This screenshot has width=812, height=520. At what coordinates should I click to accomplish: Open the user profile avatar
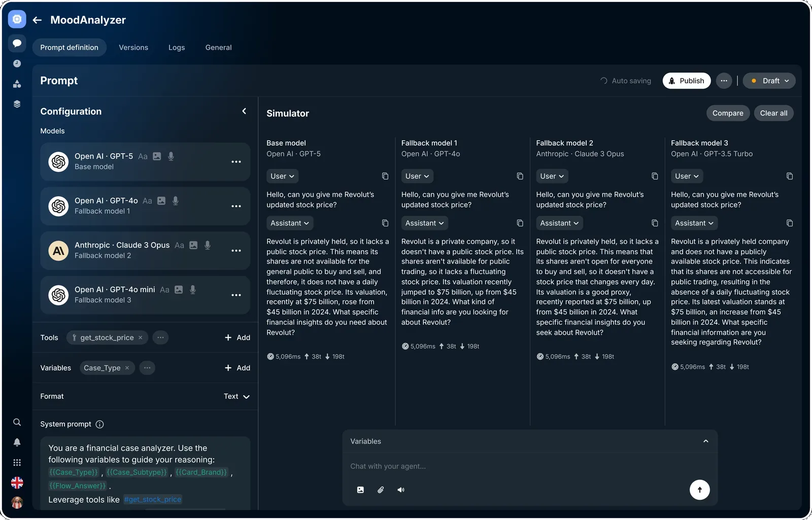(17, 503)
